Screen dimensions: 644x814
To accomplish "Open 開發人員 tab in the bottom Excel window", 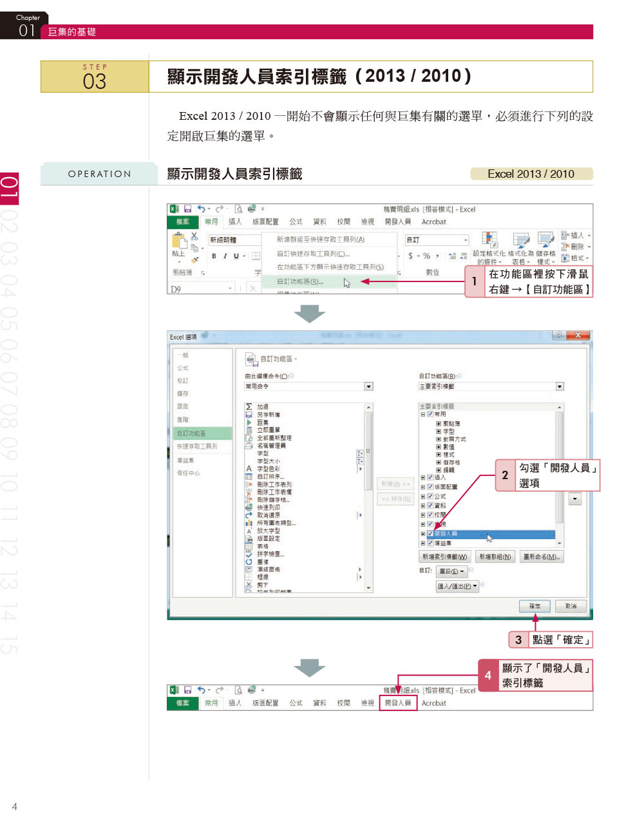I will click(398, 703).
